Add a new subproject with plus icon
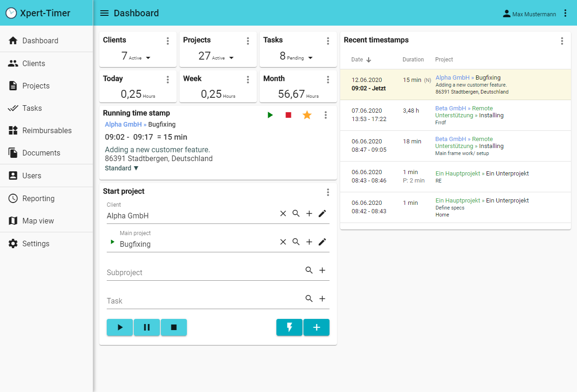577x392 pixels. coord(322,270)
